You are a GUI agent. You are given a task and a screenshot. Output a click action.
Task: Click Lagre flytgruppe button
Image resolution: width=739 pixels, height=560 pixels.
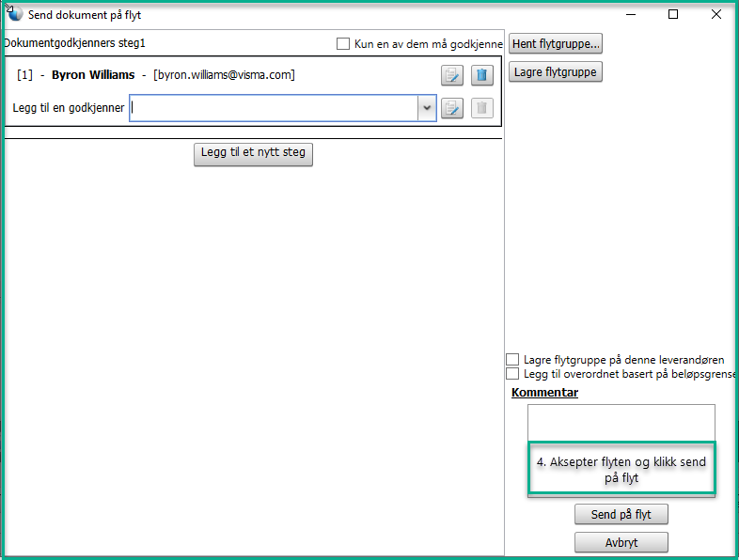click(556, 72)
